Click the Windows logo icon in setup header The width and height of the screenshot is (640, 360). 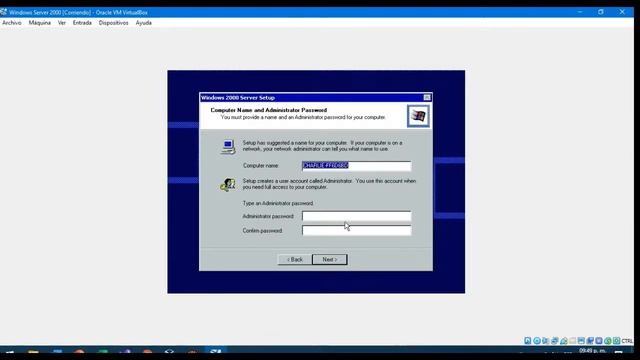[x=418, y=116]
